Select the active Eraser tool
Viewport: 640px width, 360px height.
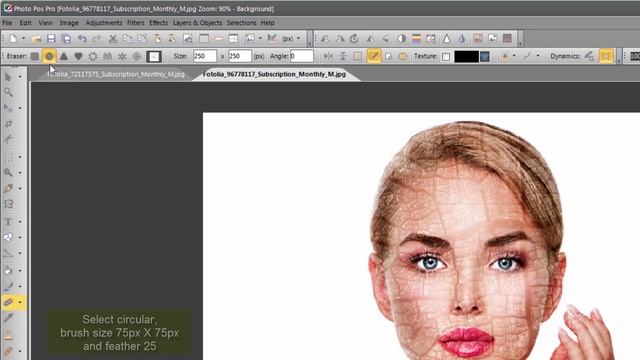coord(8,302)
